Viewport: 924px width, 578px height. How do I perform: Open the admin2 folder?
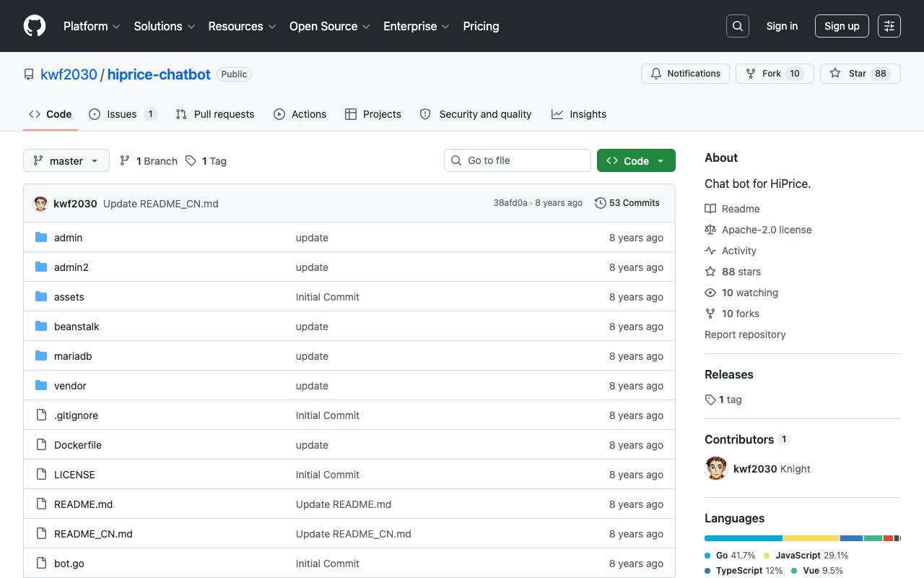click(71, 267)
